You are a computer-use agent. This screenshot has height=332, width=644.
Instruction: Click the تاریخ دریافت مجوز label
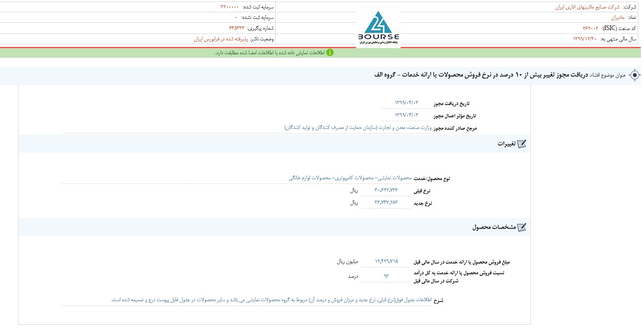[452, 103]
